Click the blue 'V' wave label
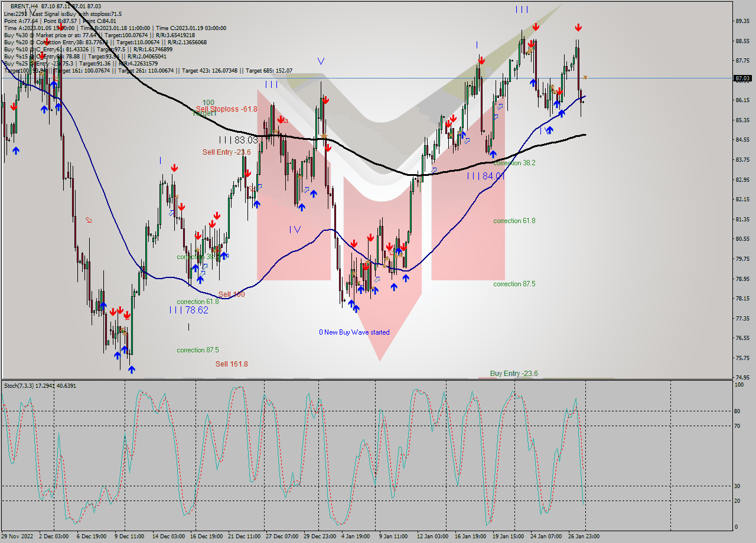Image resolution: width=756 pixels, height=543 pixels. (x=321, y=61)
